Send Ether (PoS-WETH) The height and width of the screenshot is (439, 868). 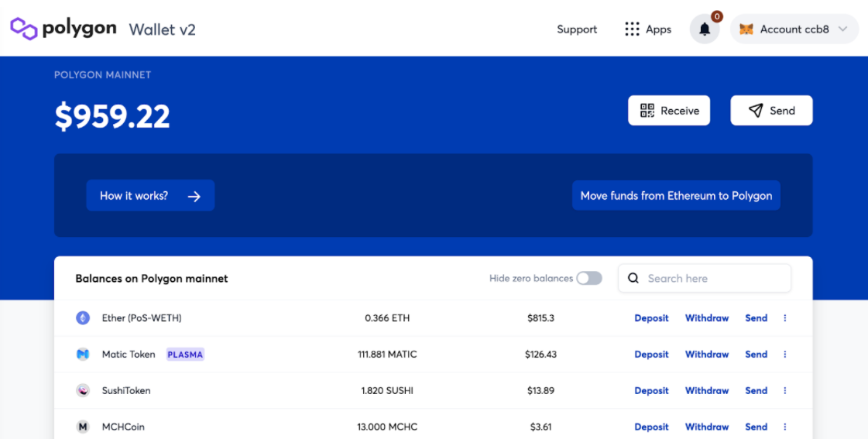coord(756,317)
